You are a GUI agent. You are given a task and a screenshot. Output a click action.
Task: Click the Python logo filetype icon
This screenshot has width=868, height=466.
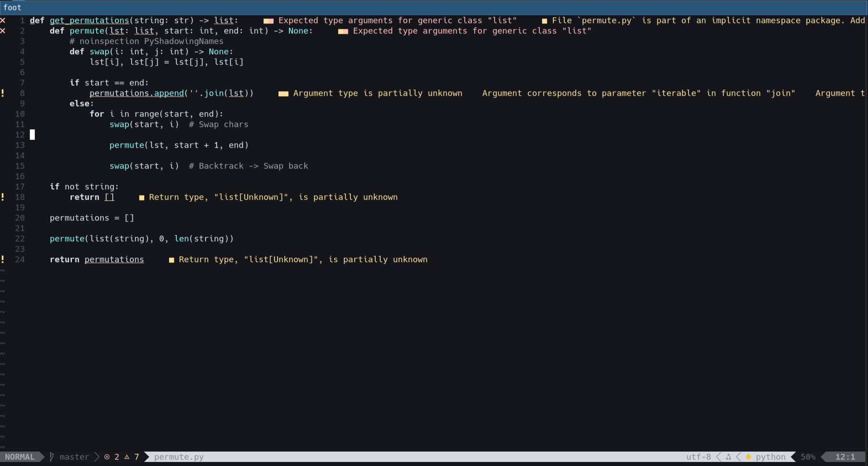[748, 457]
